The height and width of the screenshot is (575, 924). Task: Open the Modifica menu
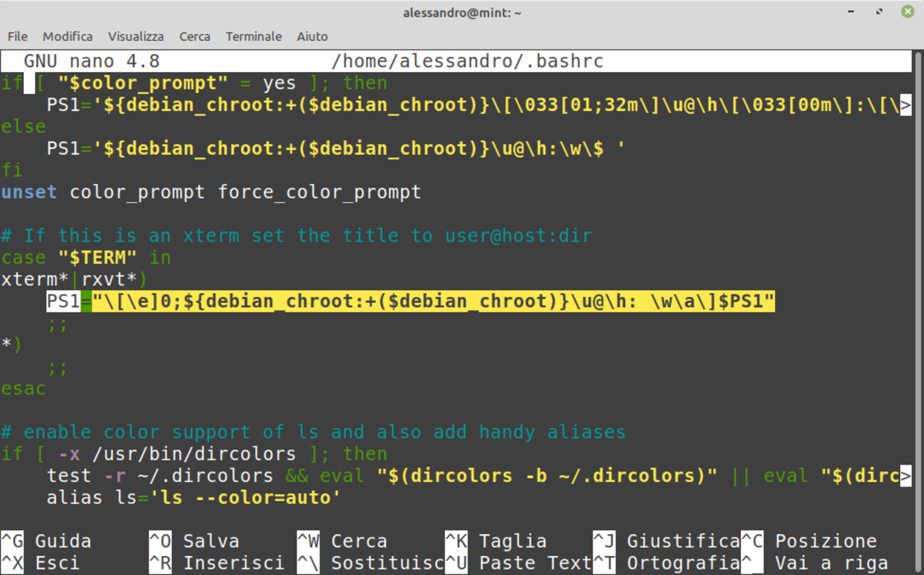tap(67, 36)
